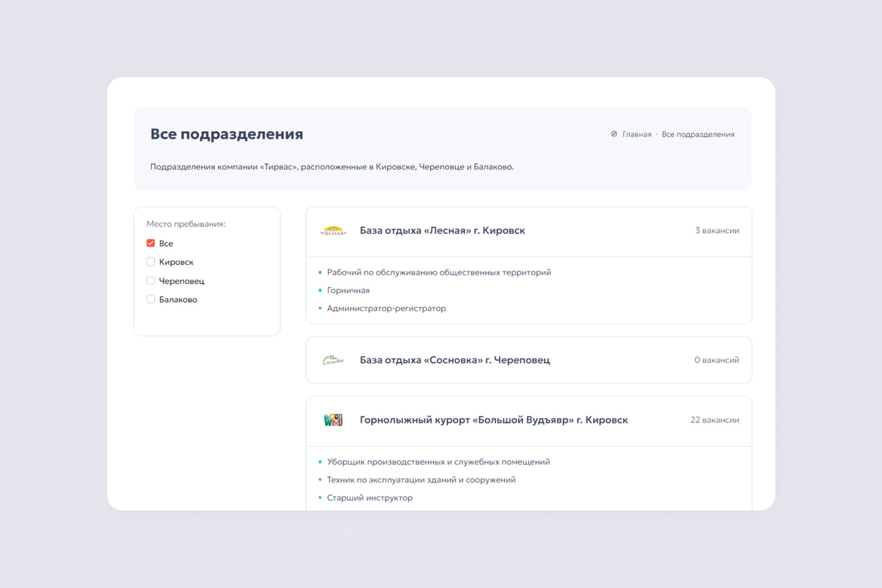
Task: Open vacancy «Горничная»
Action: (x=348, y=291)
